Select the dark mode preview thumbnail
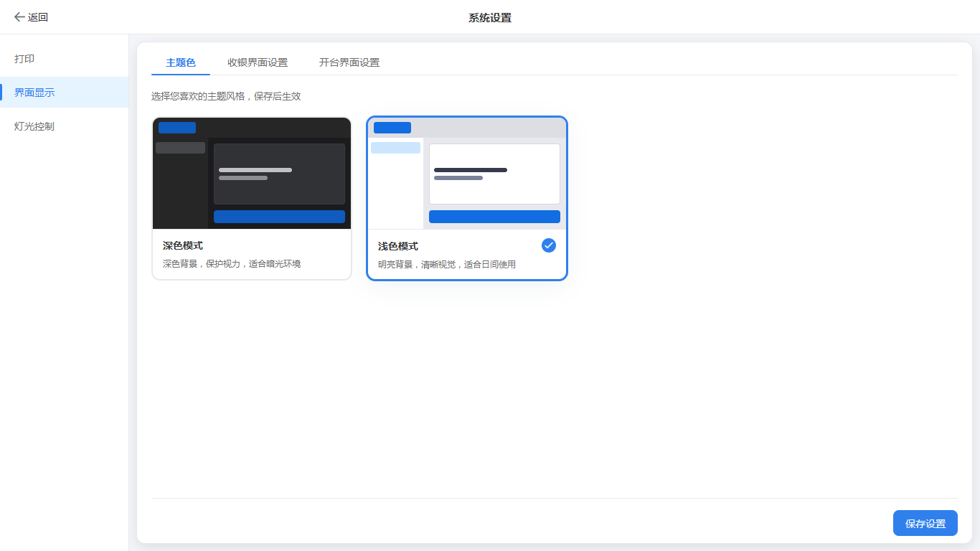 point(252,174)
